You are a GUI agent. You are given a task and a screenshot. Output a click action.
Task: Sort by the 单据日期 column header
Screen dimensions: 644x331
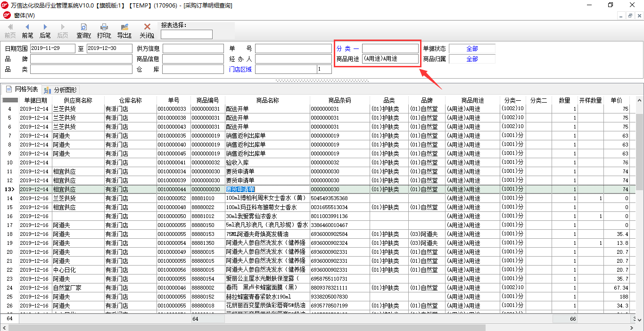[x=35, y=100]
